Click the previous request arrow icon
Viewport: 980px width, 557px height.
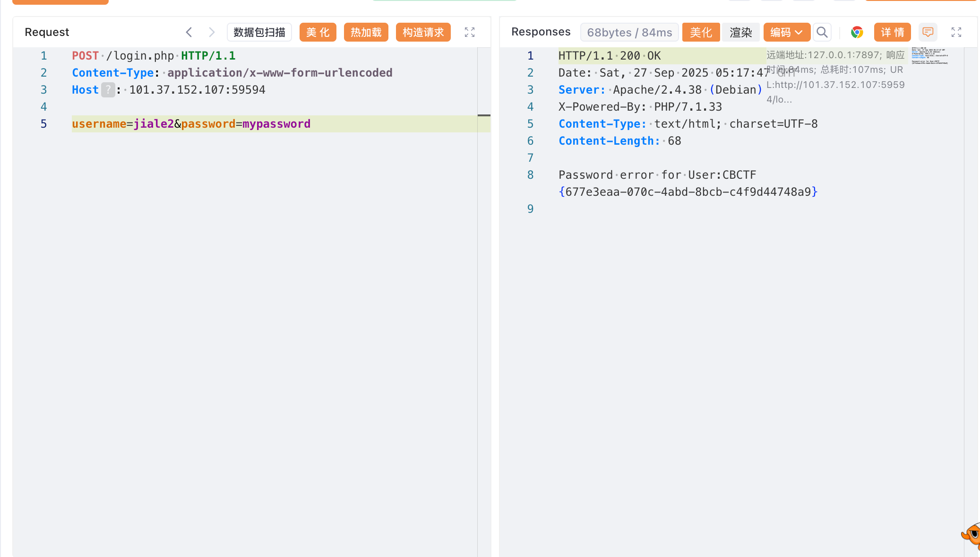189,32
